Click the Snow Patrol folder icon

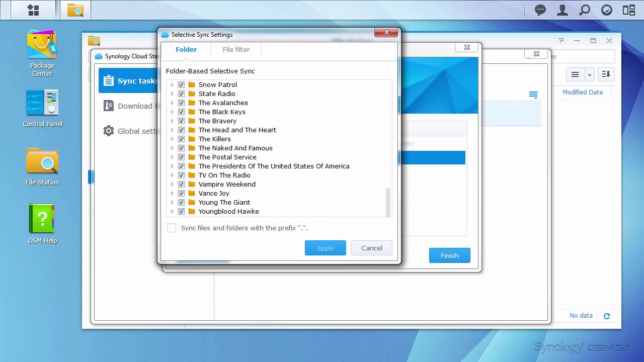(192, 84)
